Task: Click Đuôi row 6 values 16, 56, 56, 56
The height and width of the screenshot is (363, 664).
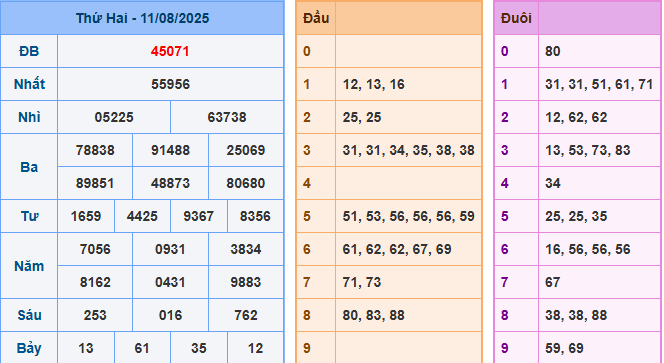Action: point(588,249)
